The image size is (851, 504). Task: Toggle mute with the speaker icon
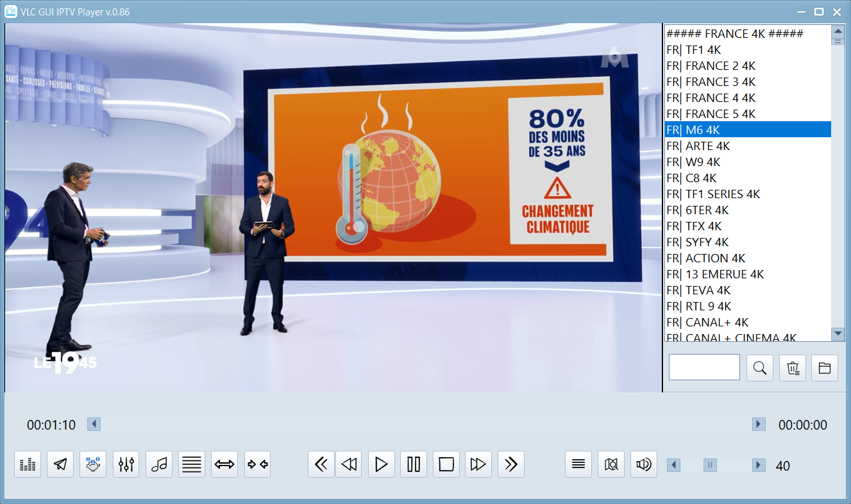[x=644, y=464]
